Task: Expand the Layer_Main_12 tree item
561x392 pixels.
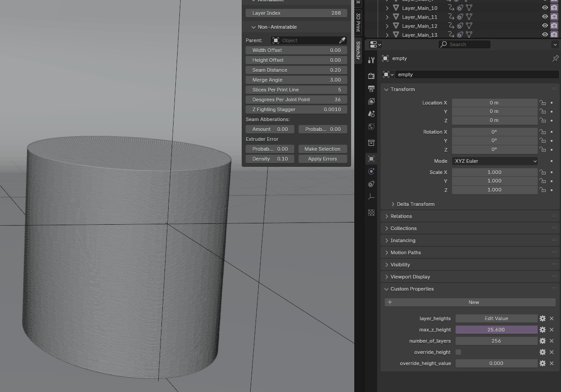Action: click(387, 26)
